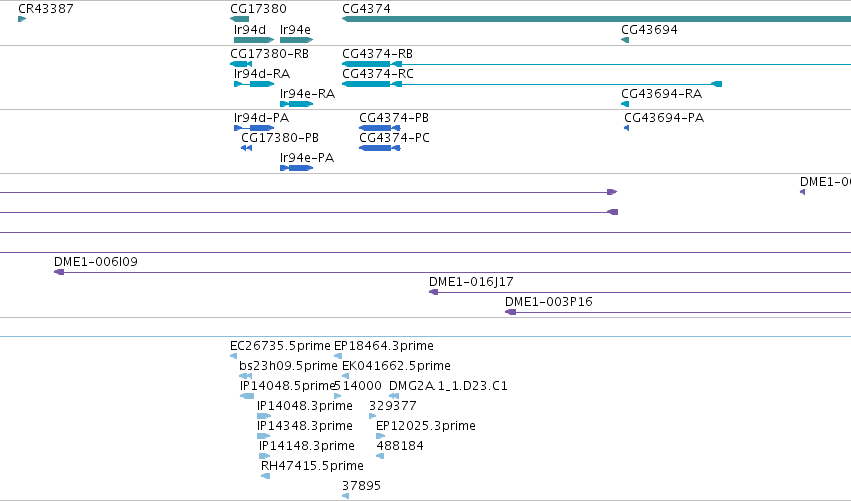Click the DME1-006I09 clone arrowhead

coord(59,272)
